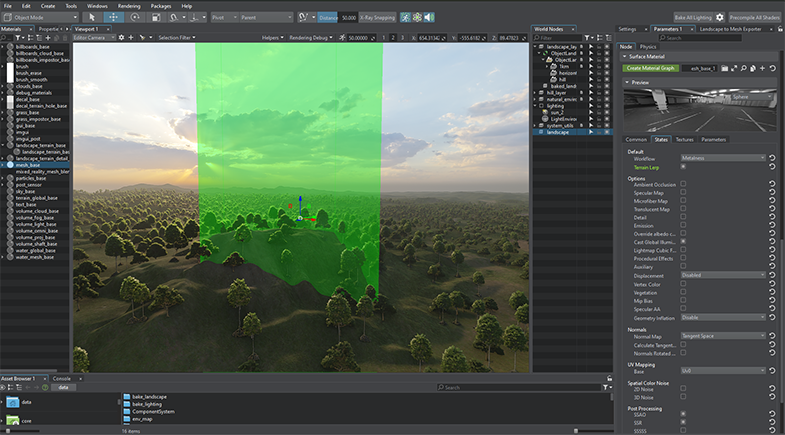Viewport: 785px width, 435px height.
Task: Toggle Terrain Lerp checkbox
Action: tap(683, 167)
